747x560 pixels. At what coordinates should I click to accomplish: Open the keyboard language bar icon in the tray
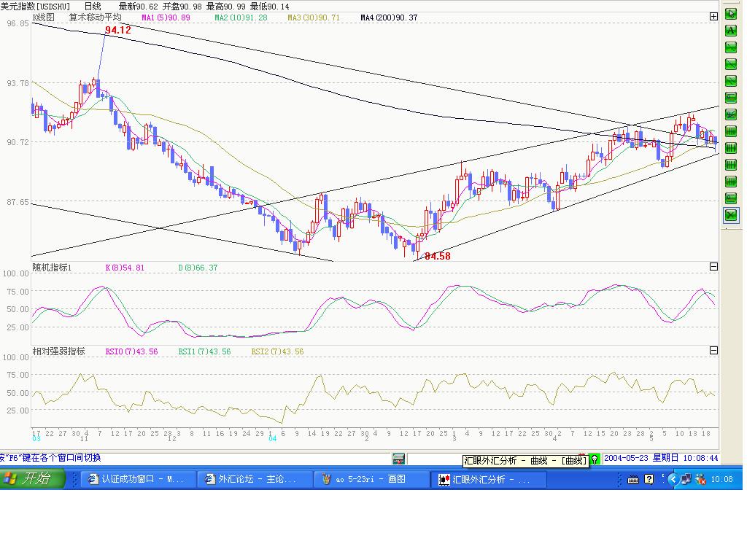click(x=632, y=480)
